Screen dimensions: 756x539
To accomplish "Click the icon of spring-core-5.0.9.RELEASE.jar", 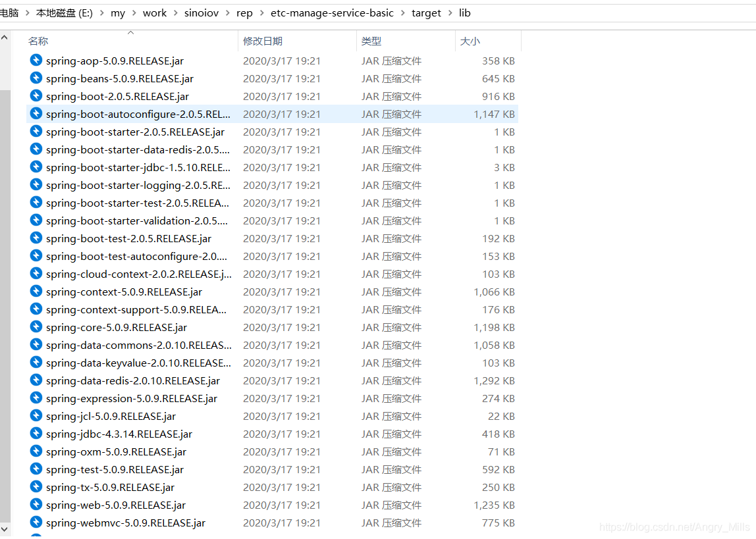I will tap(36, 326).
